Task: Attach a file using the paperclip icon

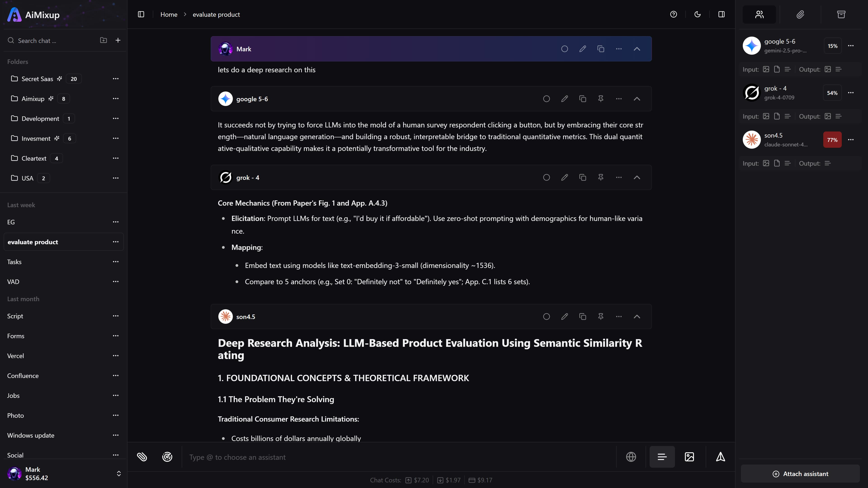Action: point(142,457)
